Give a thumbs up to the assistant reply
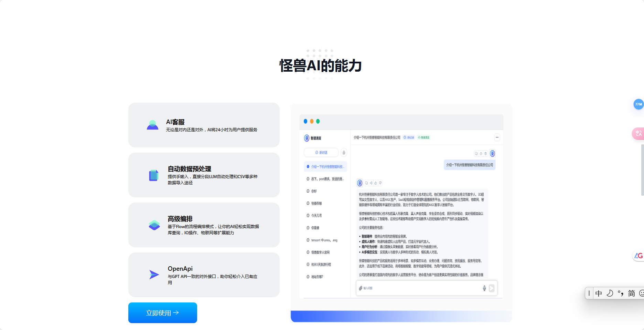 pyautogui.click(x=375, y=183)
